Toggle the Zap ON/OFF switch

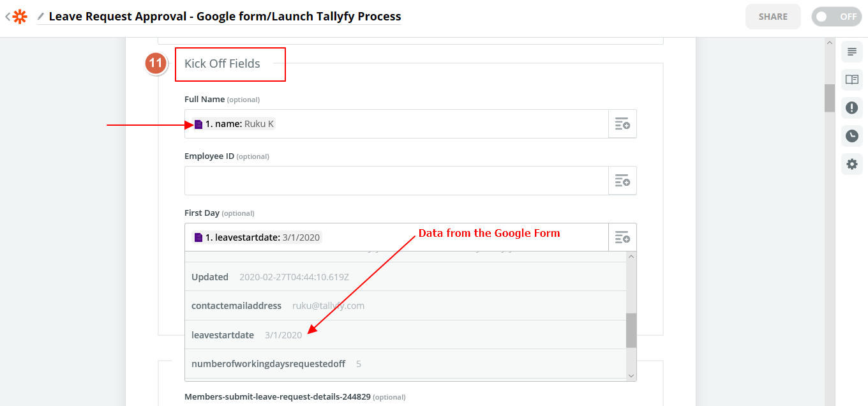[837, 17]
